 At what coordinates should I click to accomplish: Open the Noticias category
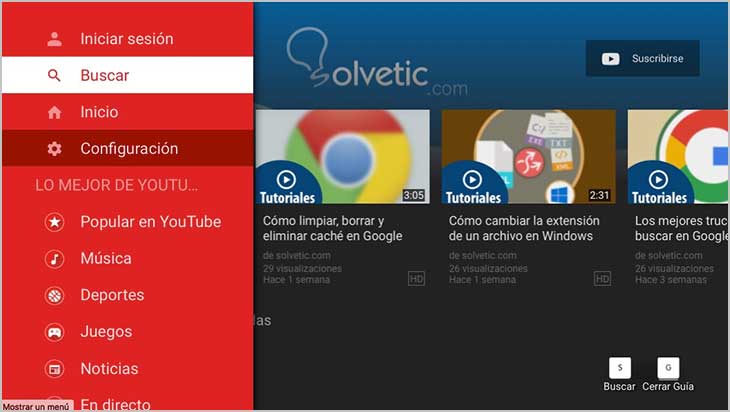[x=128, y=369]
